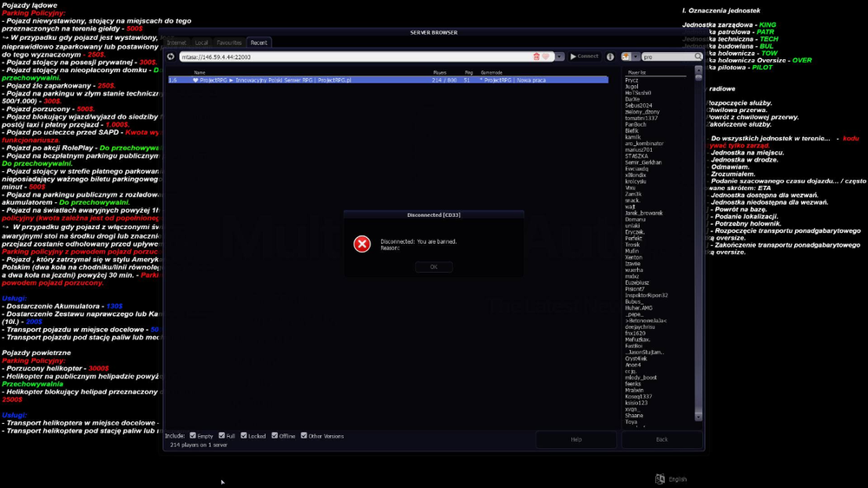Image resolution: width=868 pixels, height=488 pixels.
Task: Sort by the Gamemode column header
Action: tap(491, 73)
